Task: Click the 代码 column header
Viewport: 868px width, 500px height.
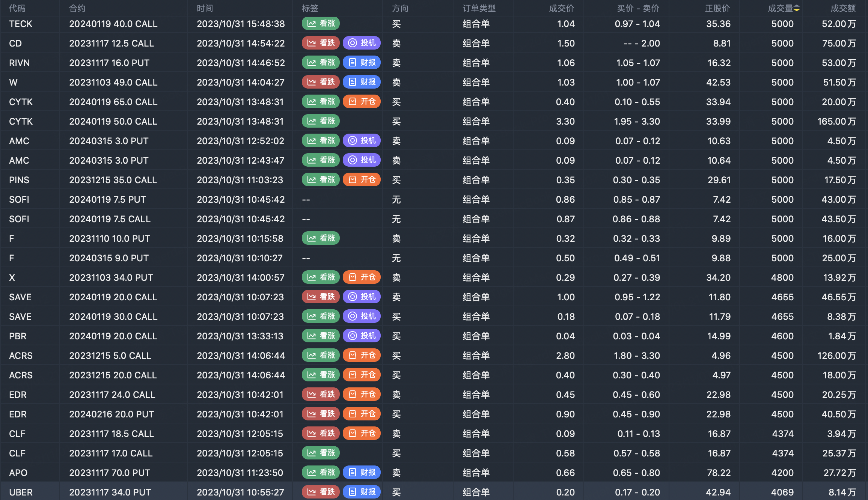Action: click(x=17, y=8)
